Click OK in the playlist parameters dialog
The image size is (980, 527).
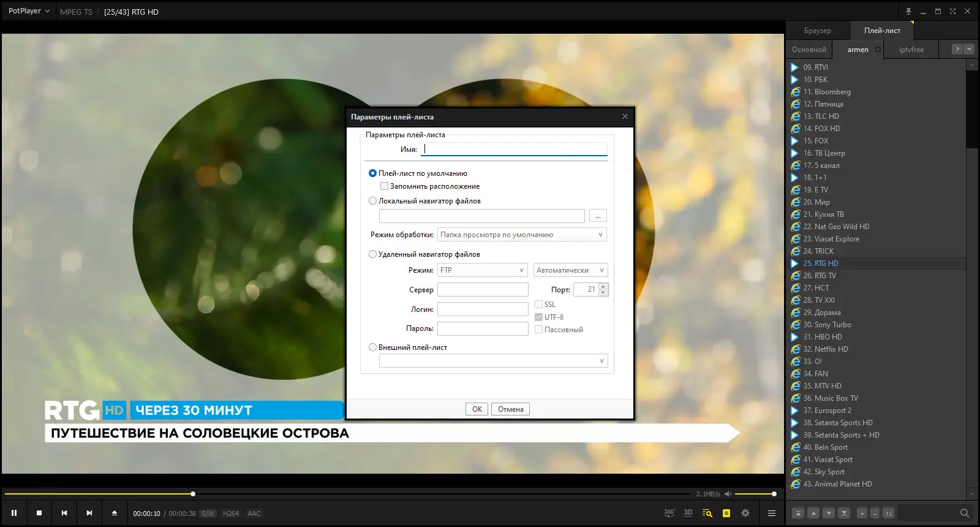477,409
